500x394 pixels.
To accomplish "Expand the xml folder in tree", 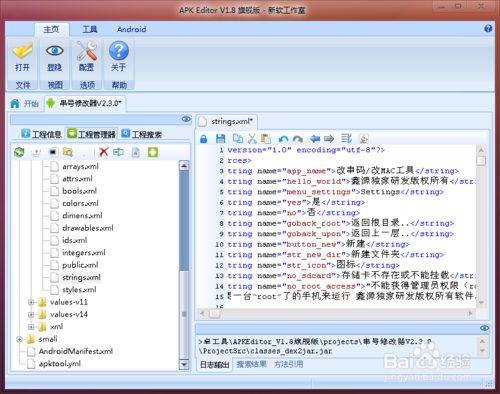I will [31, 327].
